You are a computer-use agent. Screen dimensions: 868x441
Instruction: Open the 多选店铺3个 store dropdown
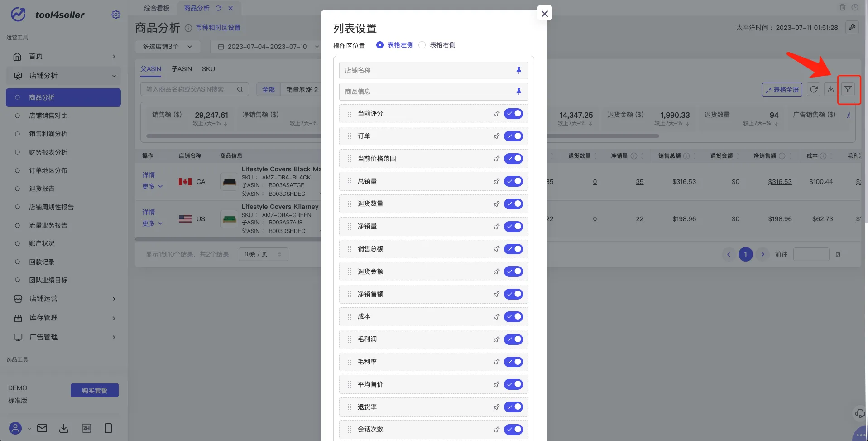click(x=168, y=47)
